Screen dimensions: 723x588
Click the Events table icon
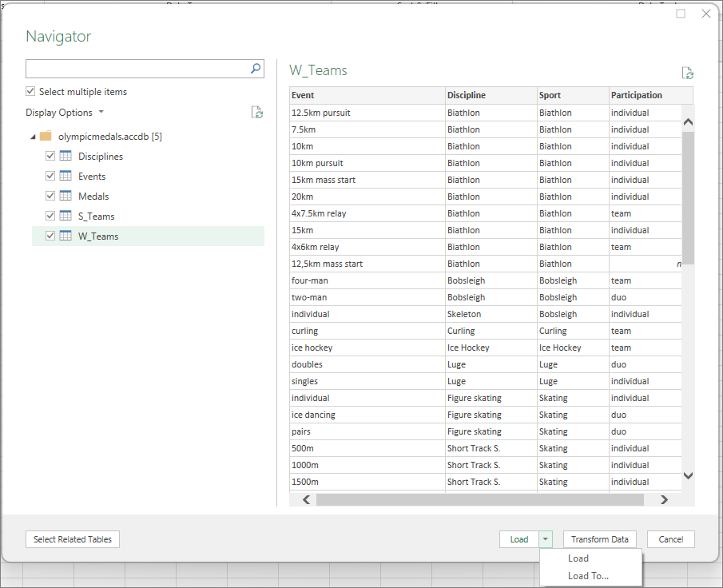tap(66, 177)
